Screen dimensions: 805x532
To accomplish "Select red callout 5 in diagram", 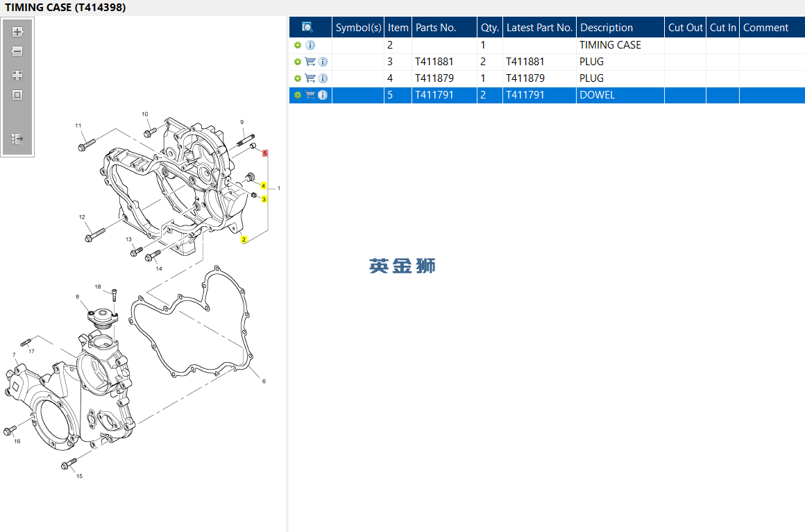I will tap(265, 153).
